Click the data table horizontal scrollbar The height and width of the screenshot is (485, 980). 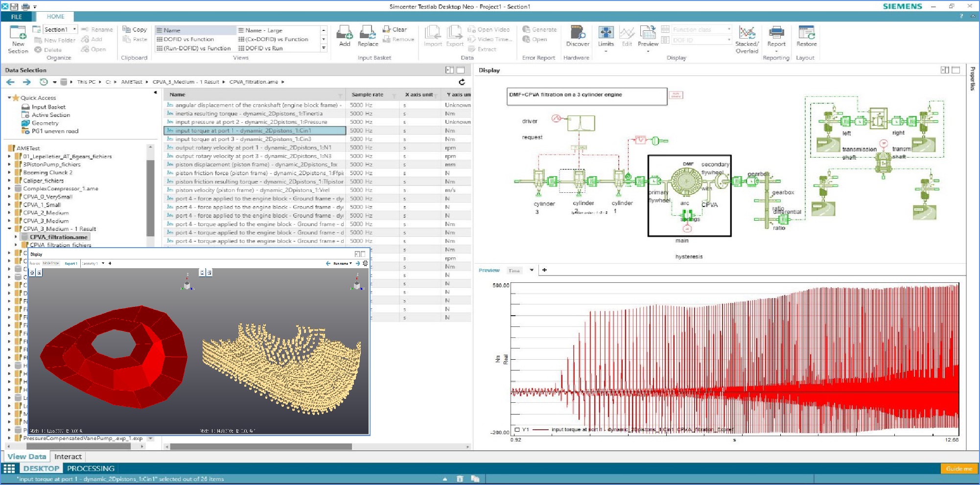point(260,447)
